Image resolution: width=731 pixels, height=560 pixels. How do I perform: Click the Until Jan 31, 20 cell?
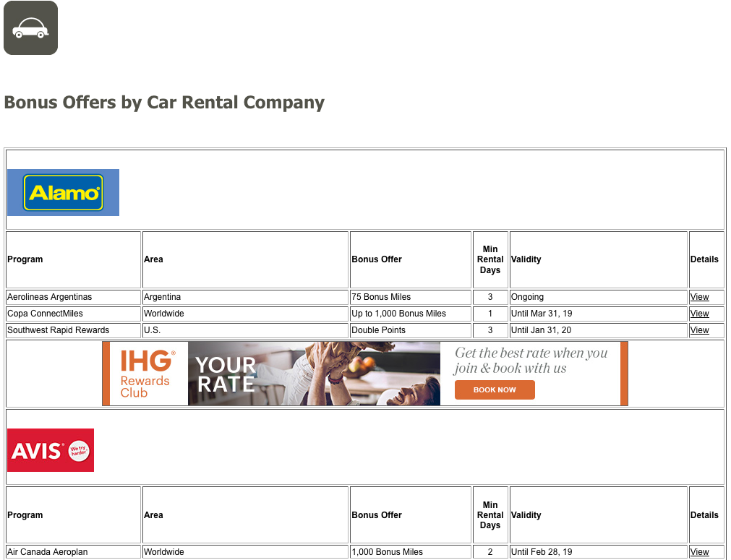click(599, 329)
